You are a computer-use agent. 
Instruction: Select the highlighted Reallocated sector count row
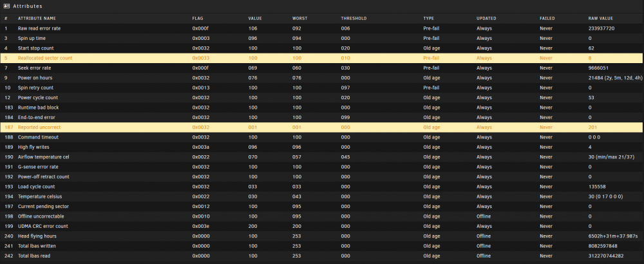(x=322, y=58)
